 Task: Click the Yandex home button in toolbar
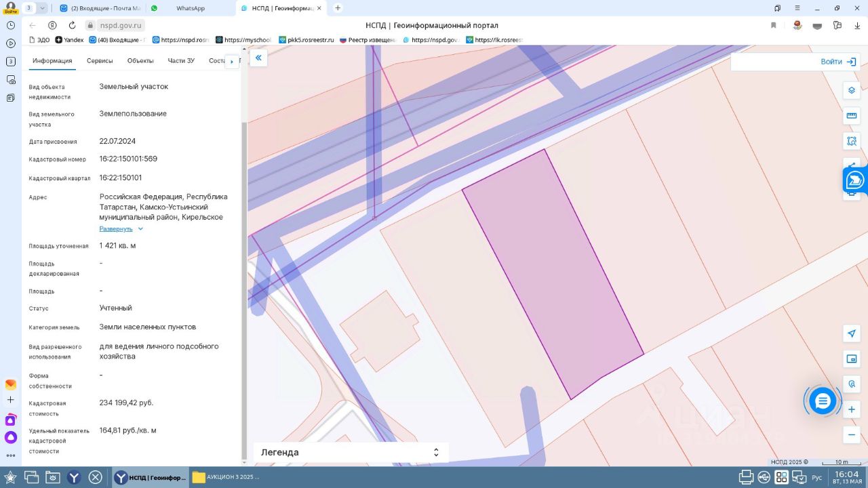click(52, 25)
